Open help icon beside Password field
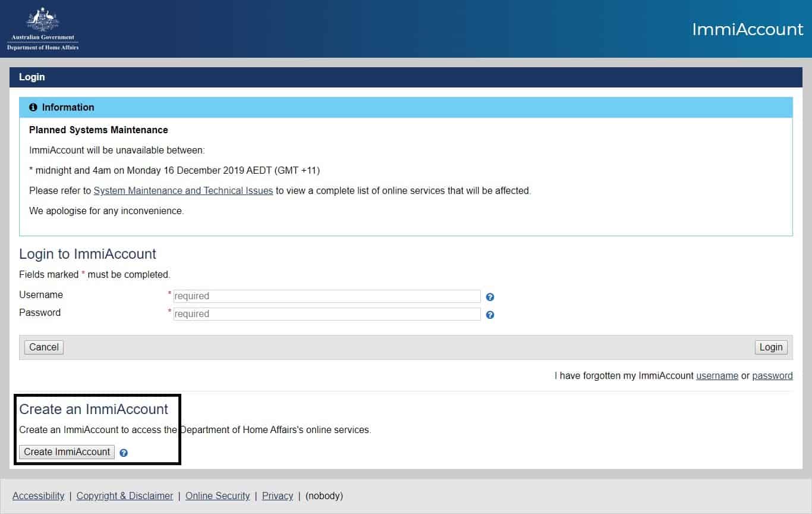The width and height of the screenshot is (812, 514). (490, 315)
